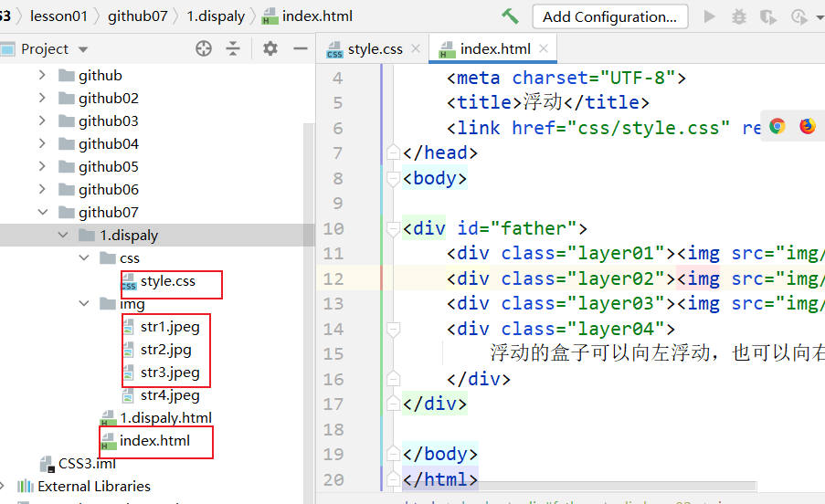Screen dimensions: 825x504
Task: Click Collapse All icon in Project panel
Action: pos(233,48)
